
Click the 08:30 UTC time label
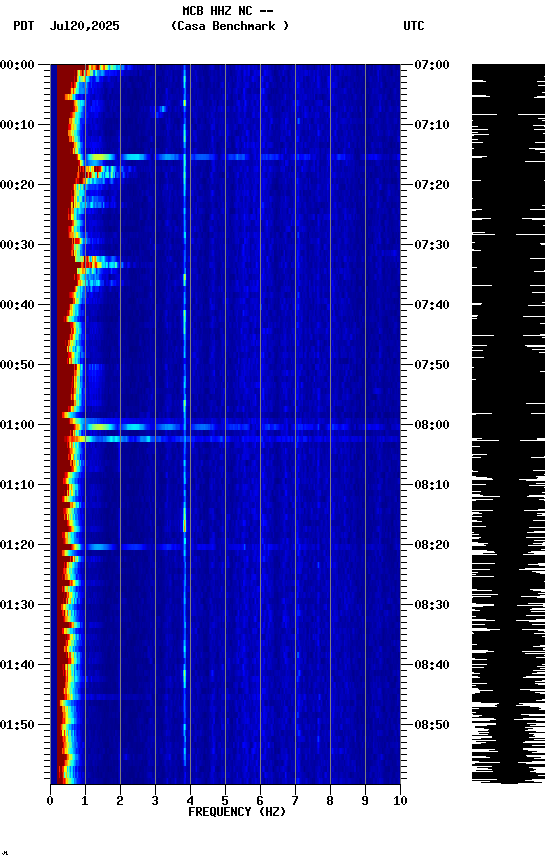pyautogui.click(x=432, y=605)
